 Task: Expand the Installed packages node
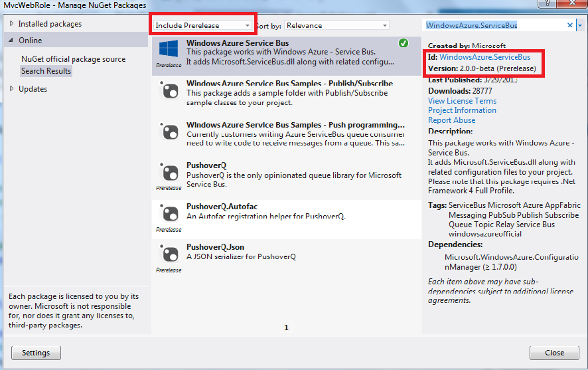coord(11,24)
